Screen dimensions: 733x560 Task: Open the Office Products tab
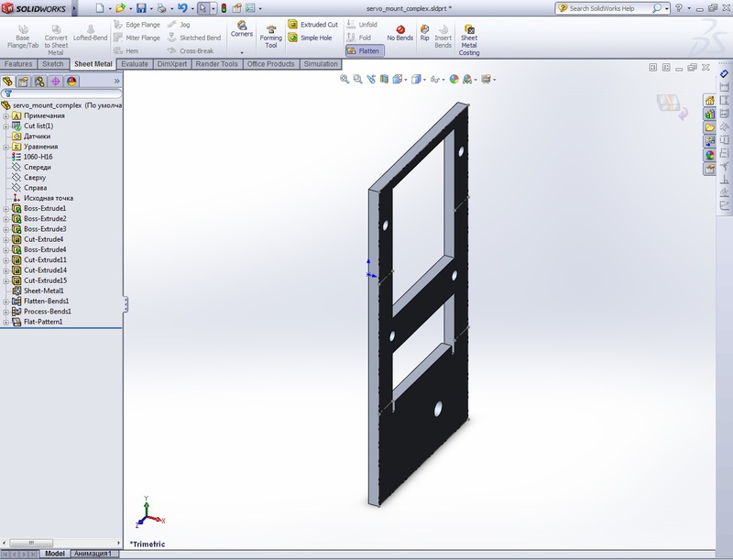click(270, 64)
